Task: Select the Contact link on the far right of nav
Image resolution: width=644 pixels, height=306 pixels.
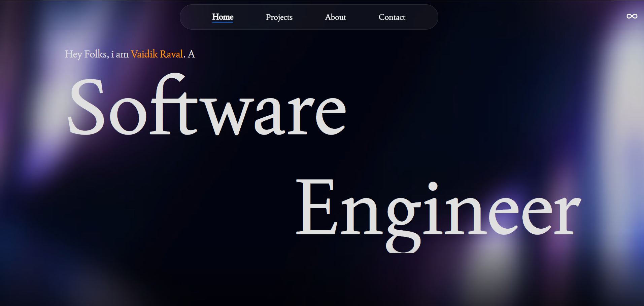Action: (x=392, y=17)
